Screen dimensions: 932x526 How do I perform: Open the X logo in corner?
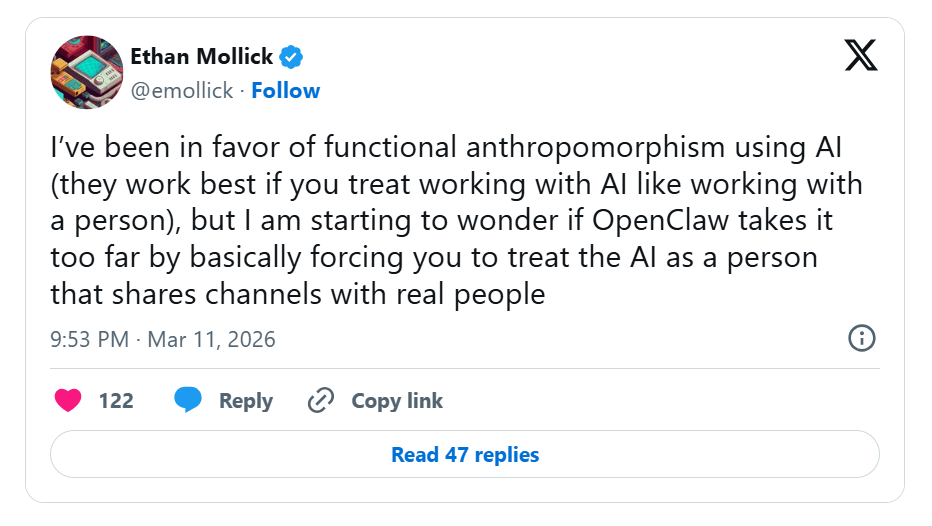(860, 57)
